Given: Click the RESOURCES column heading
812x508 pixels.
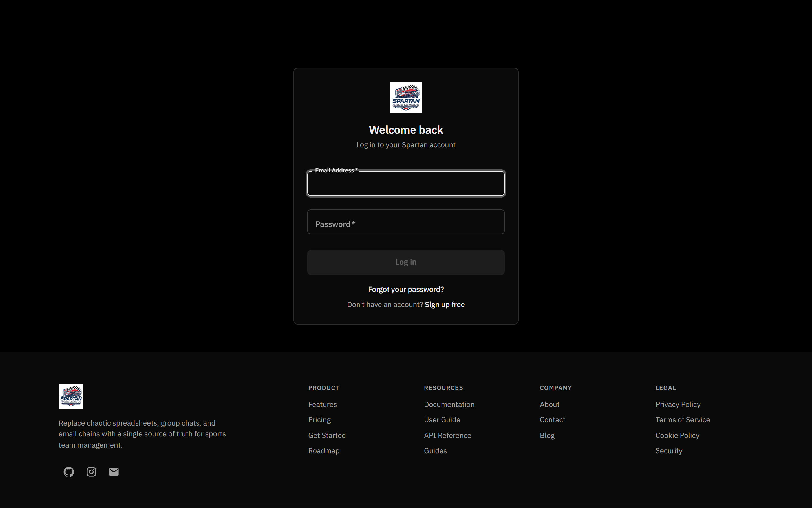Looking at the screenshot, I should pyautogui.click(x=443, y=388).
